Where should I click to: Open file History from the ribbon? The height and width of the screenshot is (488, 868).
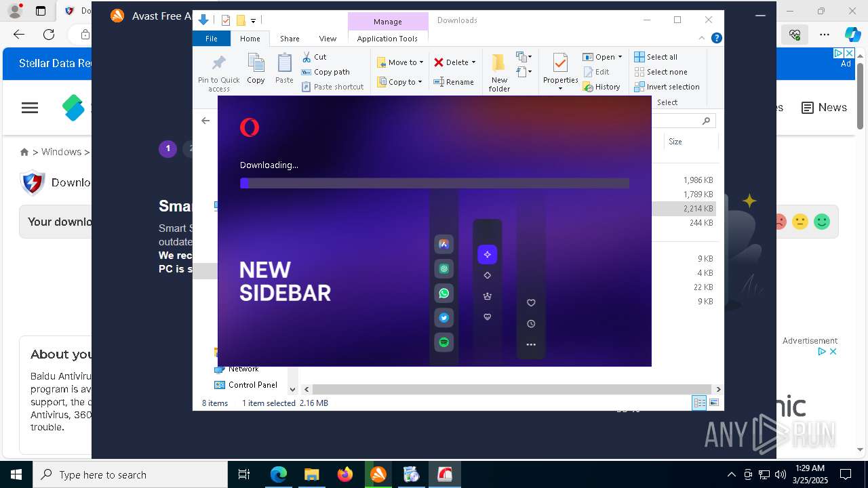[601, 87]
